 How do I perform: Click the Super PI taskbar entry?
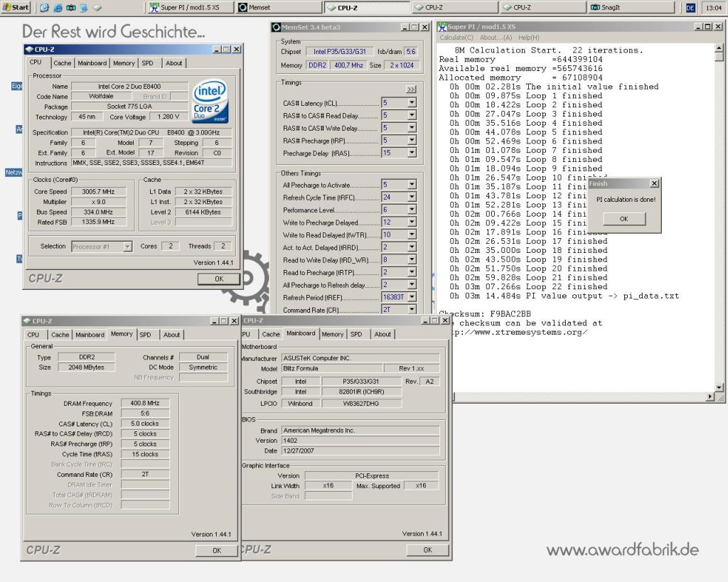pos(190,7)
